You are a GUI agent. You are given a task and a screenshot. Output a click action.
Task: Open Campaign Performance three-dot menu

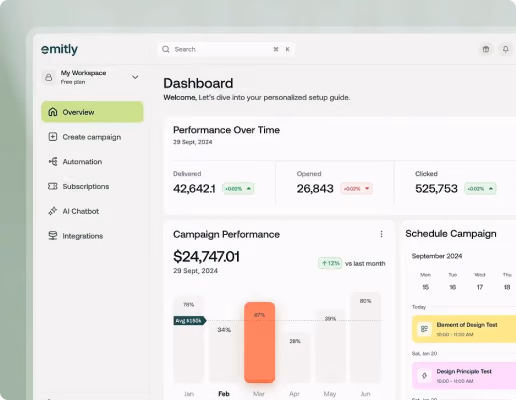[x=381, y=234]
